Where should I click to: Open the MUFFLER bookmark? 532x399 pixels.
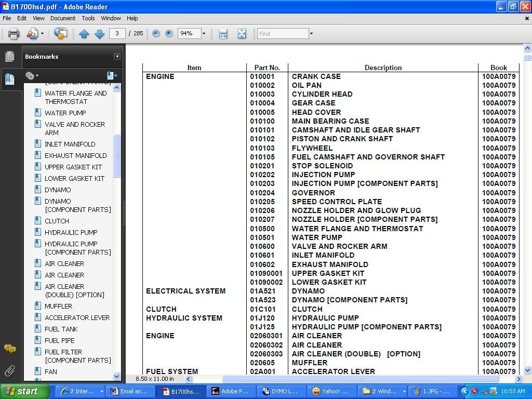[58, 307]
